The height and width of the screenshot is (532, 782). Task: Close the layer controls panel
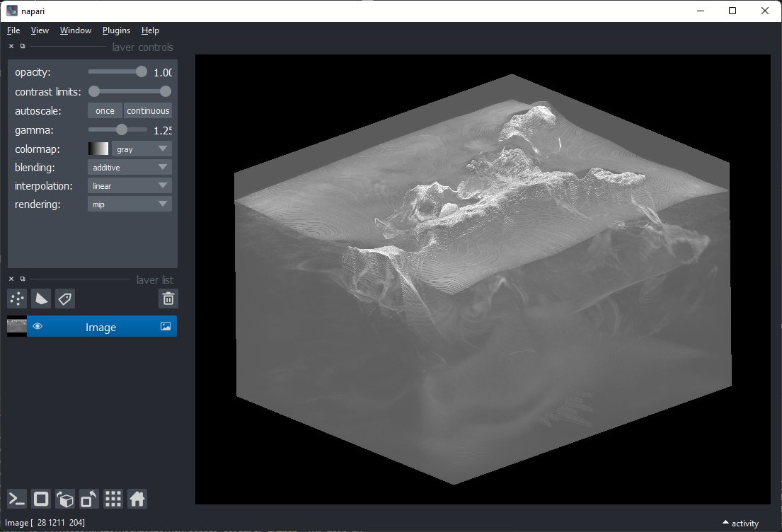click(11, 46)
